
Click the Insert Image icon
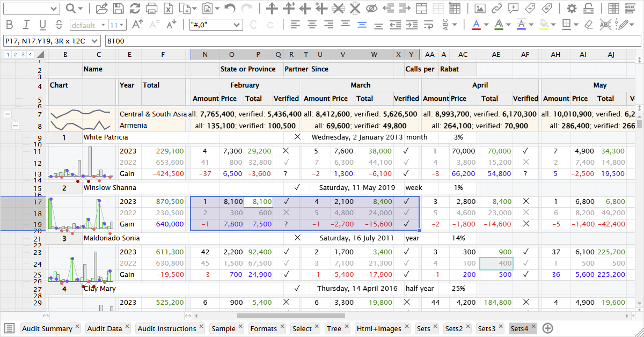[480, 8]
